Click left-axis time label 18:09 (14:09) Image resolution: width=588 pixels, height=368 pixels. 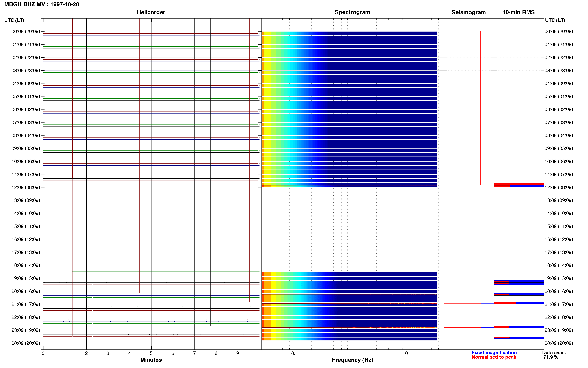point(26,265)
